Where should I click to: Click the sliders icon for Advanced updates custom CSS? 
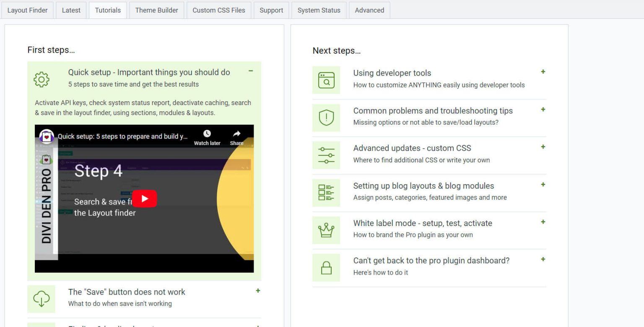coord(326,155)
